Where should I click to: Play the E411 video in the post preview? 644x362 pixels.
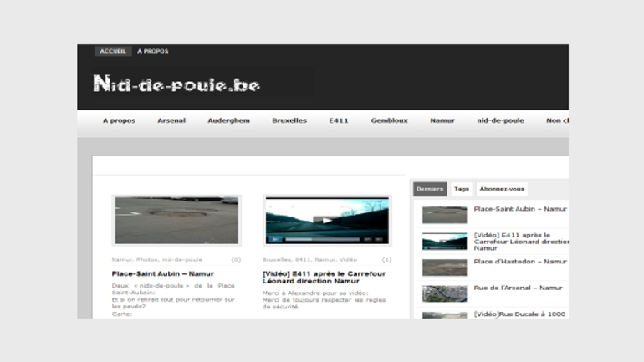[x=327, y=221]
